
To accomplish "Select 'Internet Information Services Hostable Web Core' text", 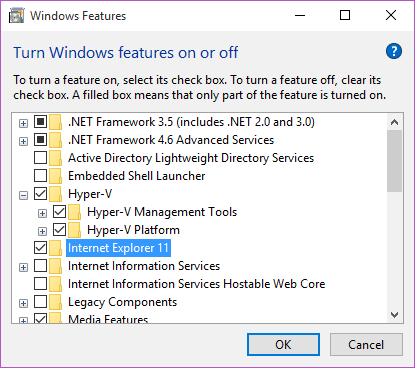I will pos(197,284).
